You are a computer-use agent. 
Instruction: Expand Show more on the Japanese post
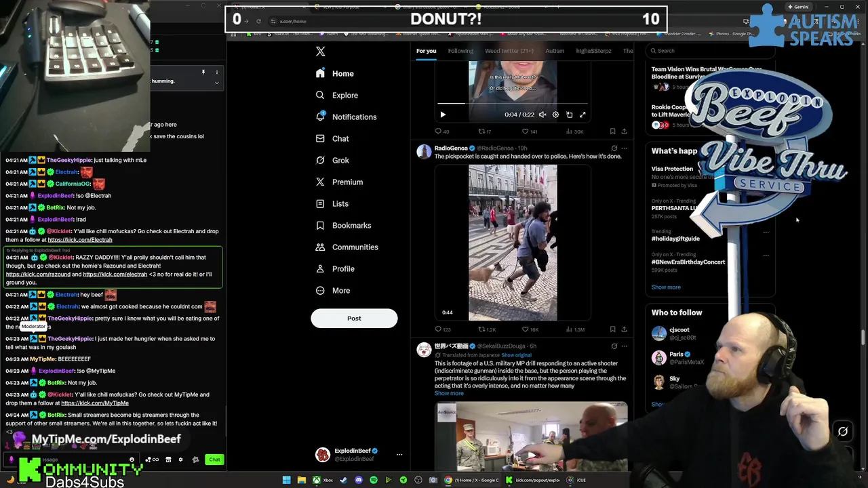coord(449,393)
